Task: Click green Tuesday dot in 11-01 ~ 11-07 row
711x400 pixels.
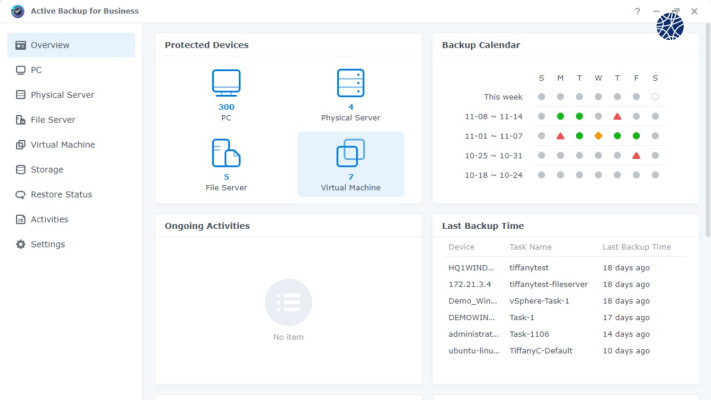Action: 580,136
